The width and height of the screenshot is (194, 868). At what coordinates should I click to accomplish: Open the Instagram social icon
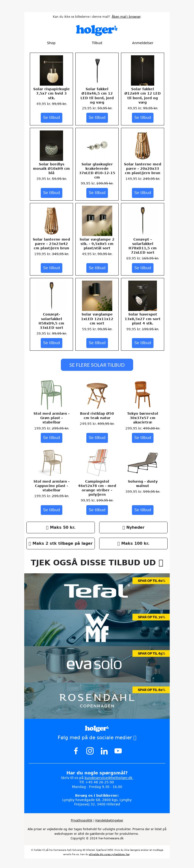point(90,751)
